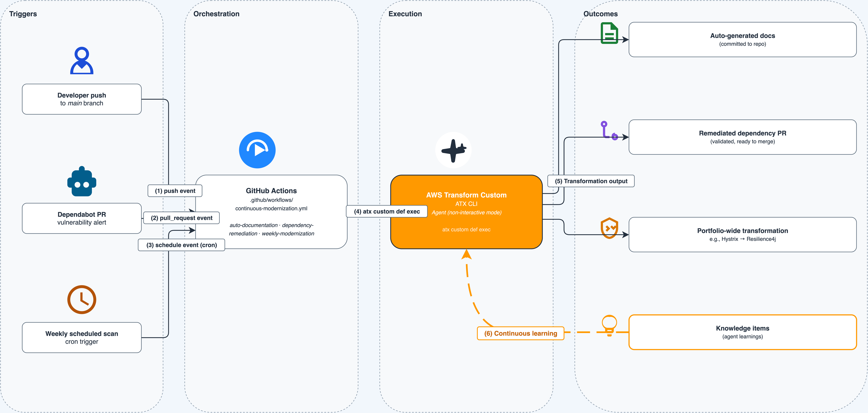Select the Auto-generated docs outcome box
This screenshot has height=413, width=868.
tap(742, 39)
